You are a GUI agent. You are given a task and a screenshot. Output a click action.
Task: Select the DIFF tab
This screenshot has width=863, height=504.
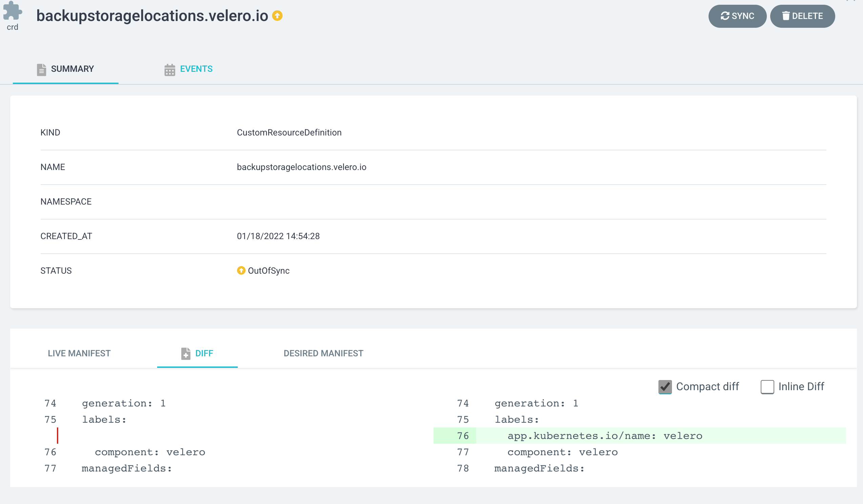(197, 353)
